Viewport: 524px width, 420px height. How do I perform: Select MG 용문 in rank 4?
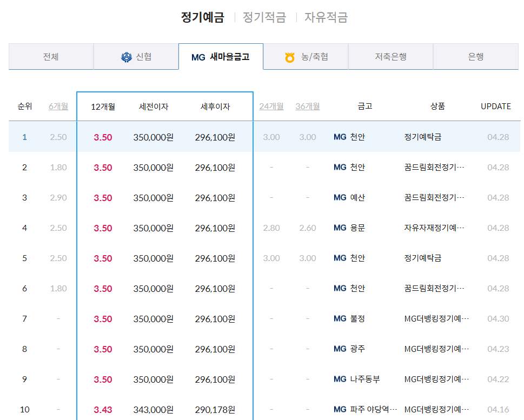(x=349, y=228)
